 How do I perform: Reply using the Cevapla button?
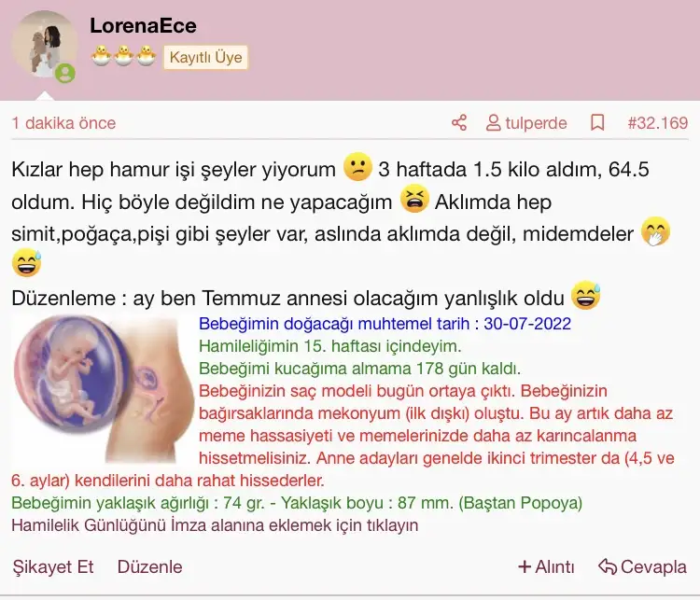tap(653, 566)
